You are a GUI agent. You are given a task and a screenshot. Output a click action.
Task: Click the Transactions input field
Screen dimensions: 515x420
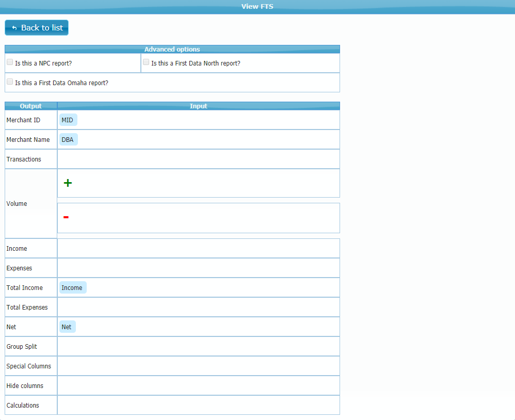pos(198,159)
